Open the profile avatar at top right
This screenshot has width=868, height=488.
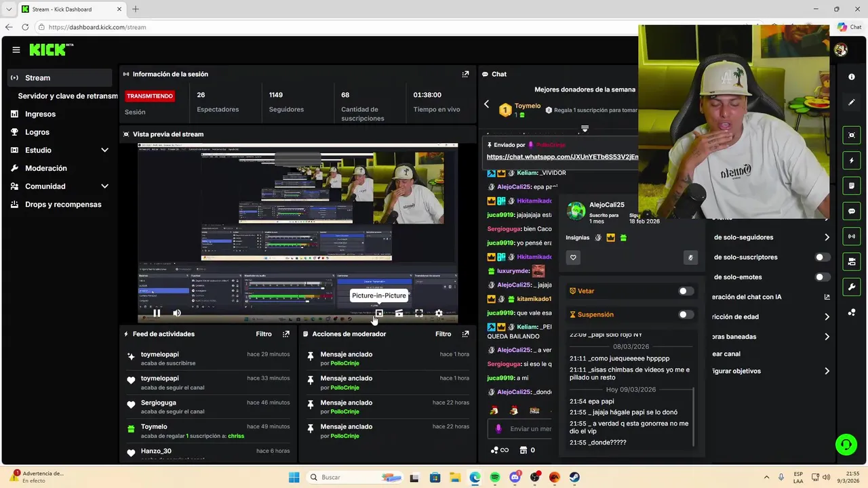pyautogui.click(x=841, y=49)
